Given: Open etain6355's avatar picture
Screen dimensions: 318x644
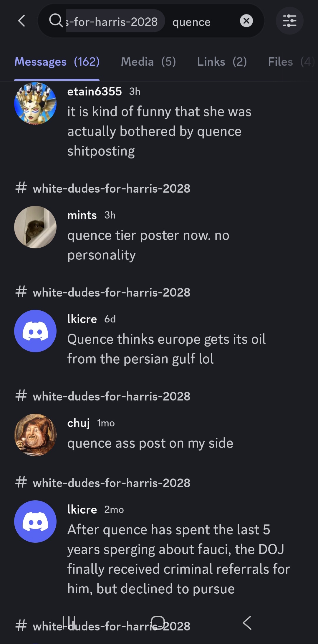Looking at the screenshot, I should (x=35, y=103).
